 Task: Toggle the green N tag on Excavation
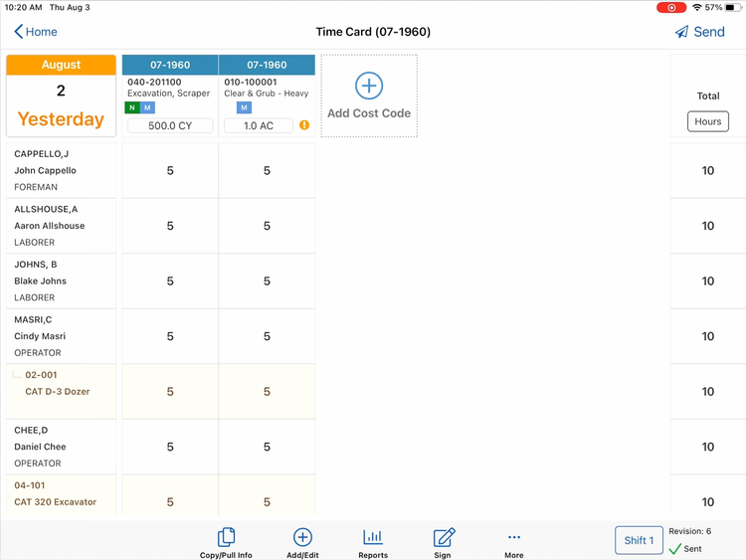pyautogui.click(x=132, y=107)
